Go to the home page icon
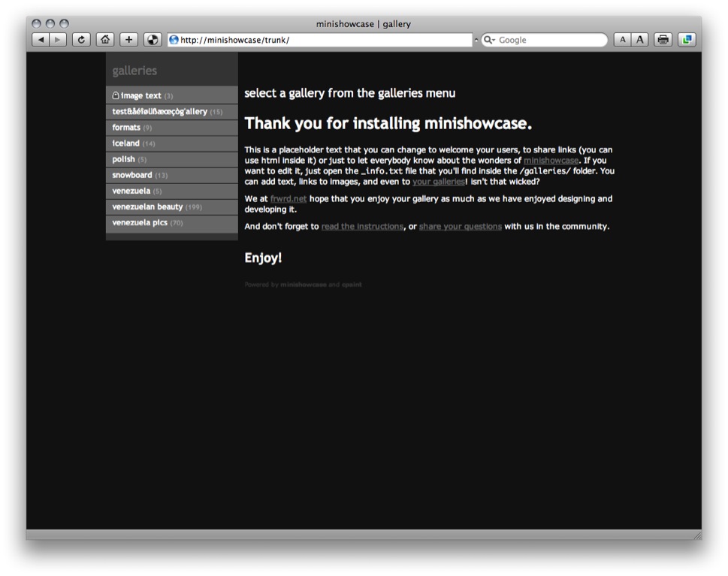This screenshot has width=728, height=576. 105,40
